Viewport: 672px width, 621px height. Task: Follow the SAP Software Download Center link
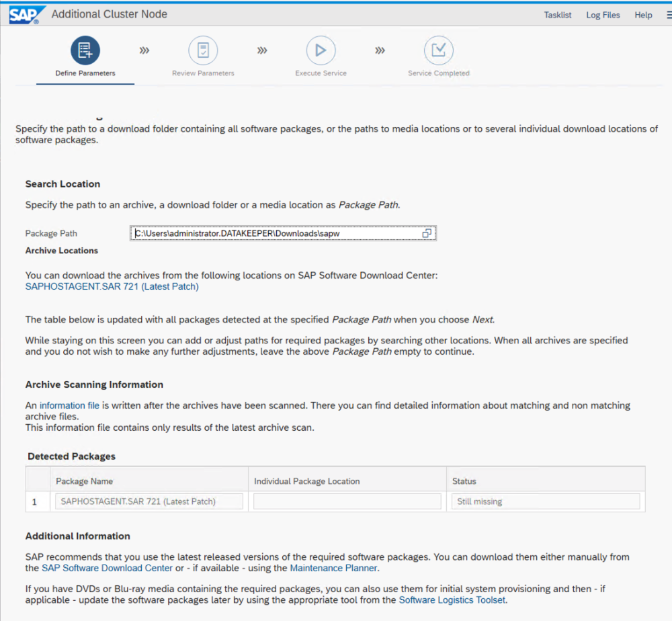pyautogui.click(x=107, y=568)
